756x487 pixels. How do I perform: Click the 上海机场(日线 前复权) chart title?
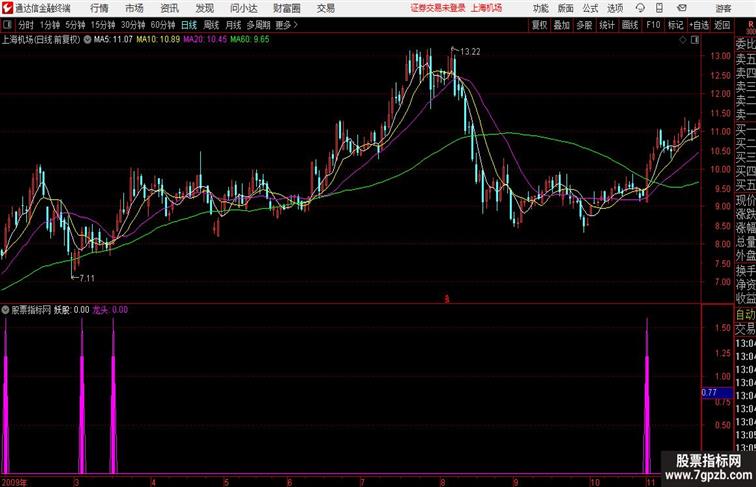pos(41,40)
